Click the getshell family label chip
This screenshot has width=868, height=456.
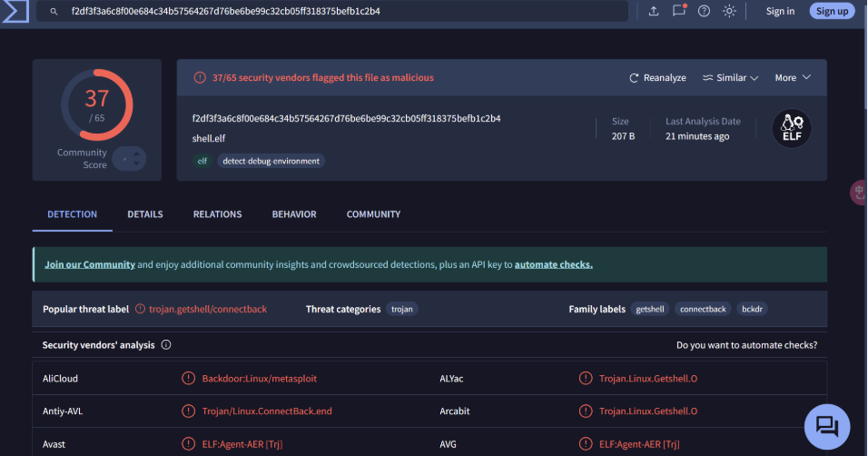pos(650,309)
